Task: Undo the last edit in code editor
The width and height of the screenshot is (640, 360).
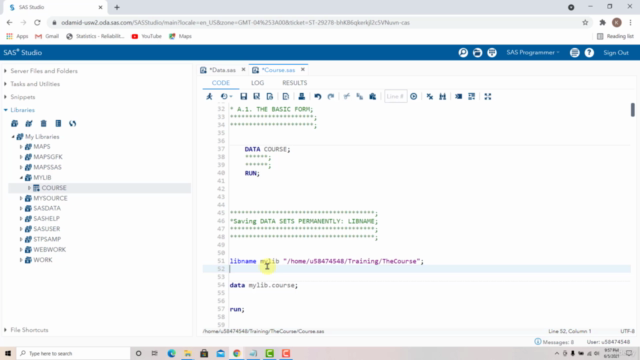Action: tap(318, 96)
